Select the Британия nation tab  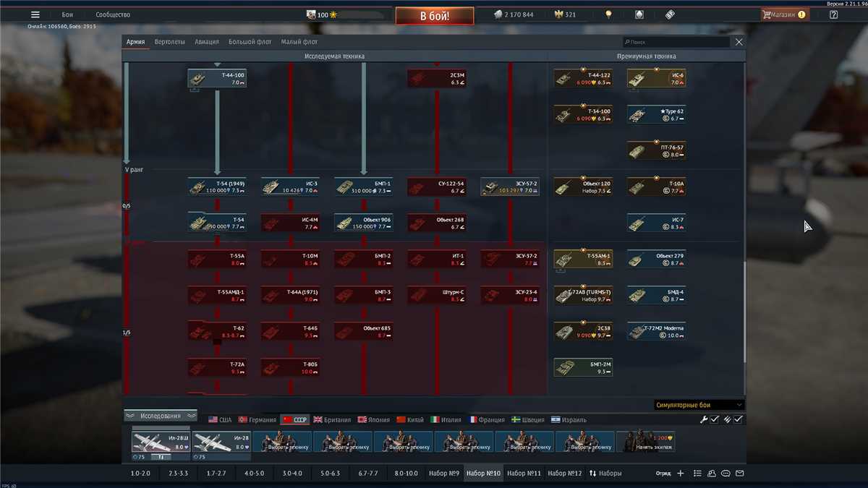click(x=332, y=419)
